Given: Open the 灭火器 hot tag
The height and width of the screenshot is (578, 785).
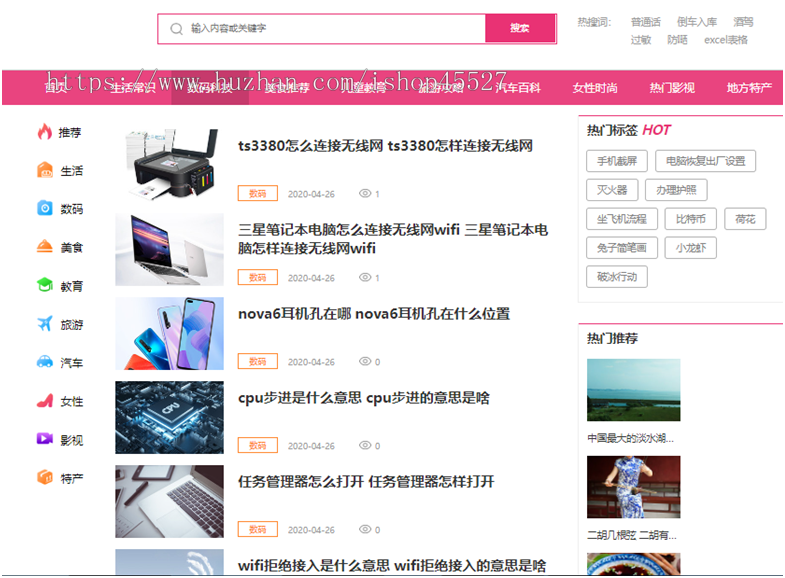Looking at the screenshot, I should (x=612, y=190).
